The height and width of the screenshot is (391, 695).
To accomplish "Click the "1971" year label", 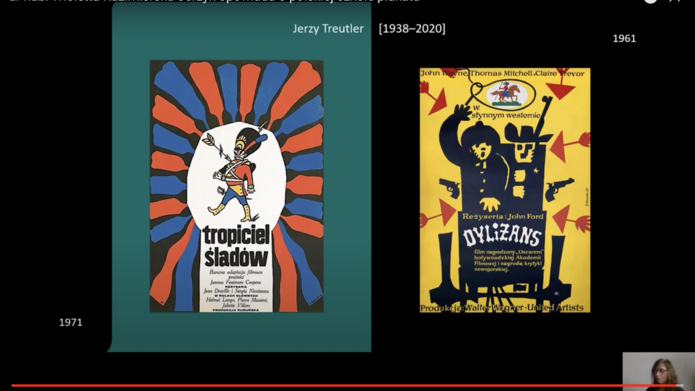I will pyautogui.click(x=71, y=322).
